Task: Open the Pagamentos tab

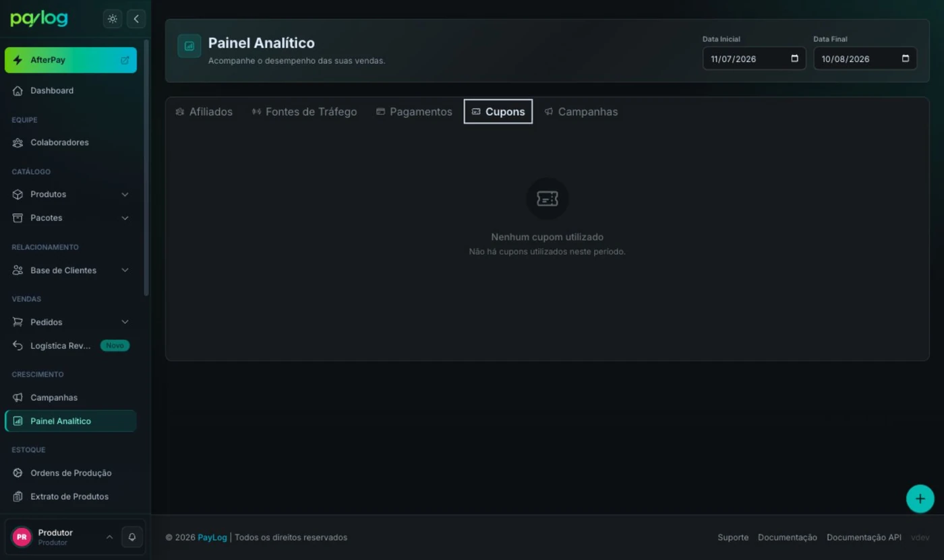Action: tap(414, 112)
